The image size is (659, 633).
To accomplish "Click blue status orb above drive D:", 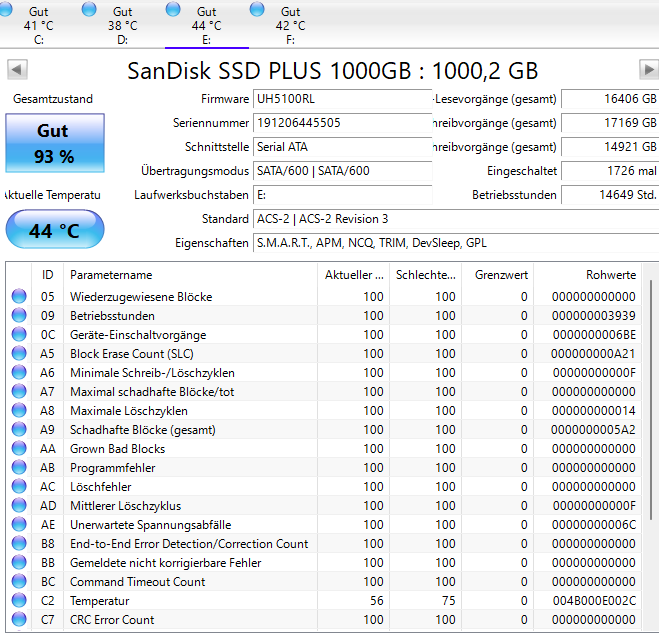I will click(89, 9).
